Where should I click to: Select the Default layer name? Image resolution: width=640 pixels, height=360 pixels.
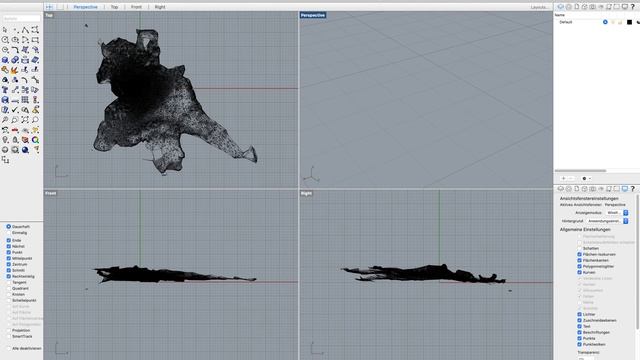point(565,22)
